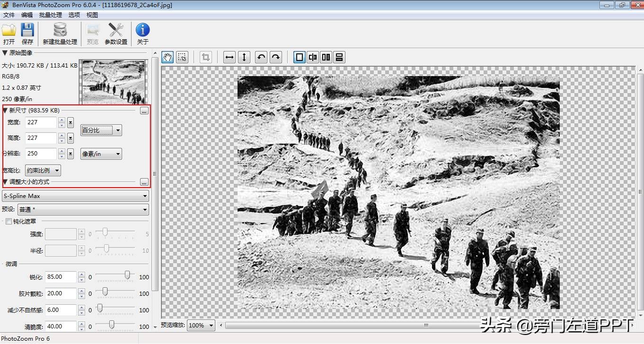The height and width of the screenshot is (344, 644).
Task: Click the original image thumbnail
Action: 114,81
